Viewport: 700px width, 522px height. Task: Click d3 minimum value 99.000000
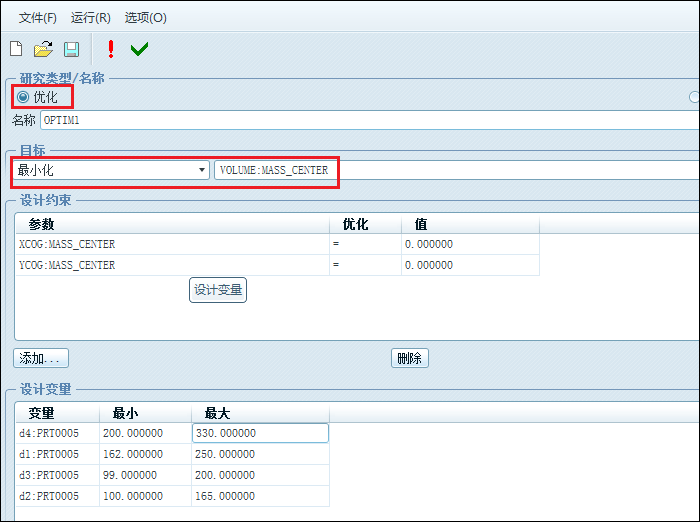pos(145,475)
